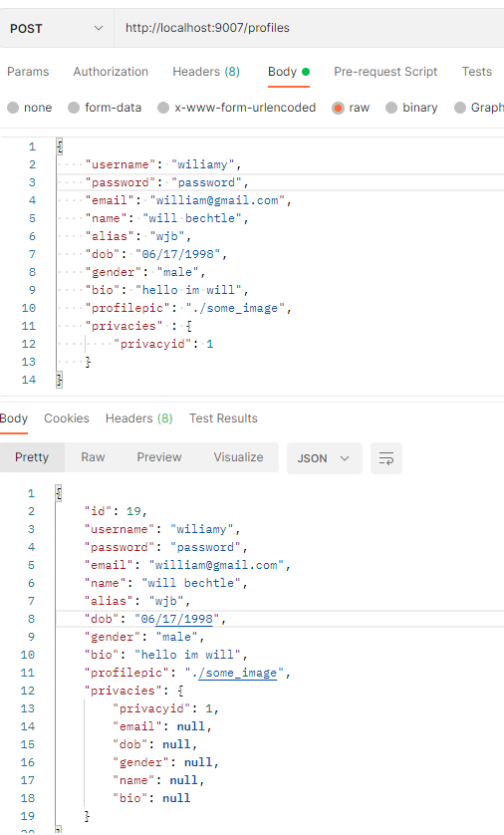The height and width of the screenshot is (835, 504).
Task: Switch to the Params tab
Action: tap(28, 72)
